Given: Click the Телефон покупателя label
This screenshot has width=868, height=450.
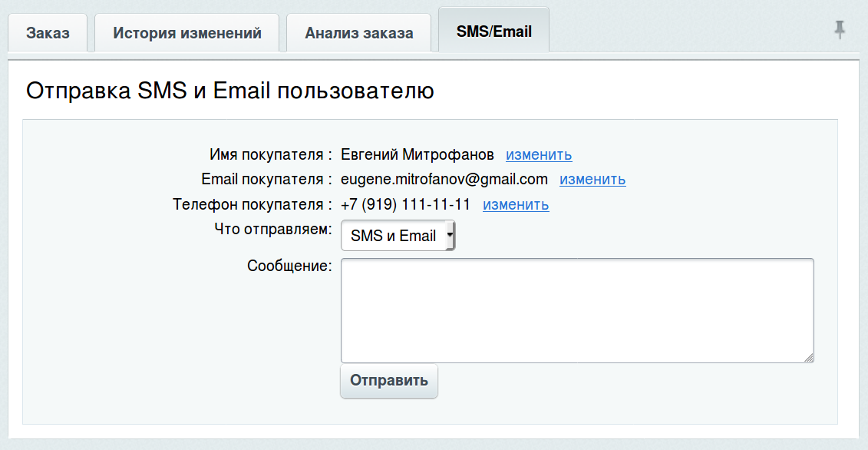Looking at the screenshot, I should point(252,205).
